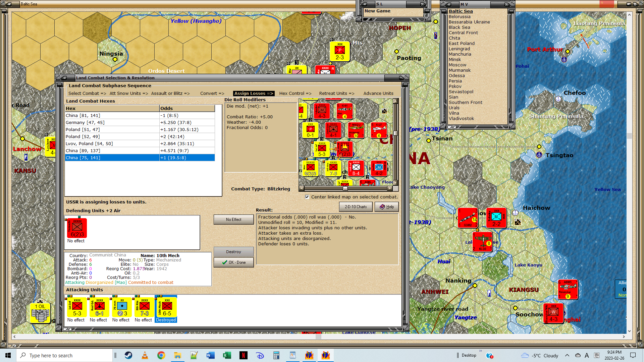Click the OK - Done button

[233, 262]
